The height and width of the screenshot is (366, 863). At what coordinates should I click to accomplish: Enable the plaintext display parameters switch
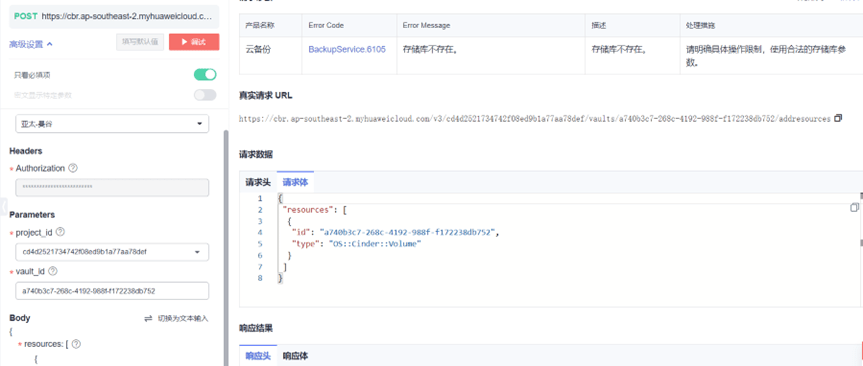point(205,95)
